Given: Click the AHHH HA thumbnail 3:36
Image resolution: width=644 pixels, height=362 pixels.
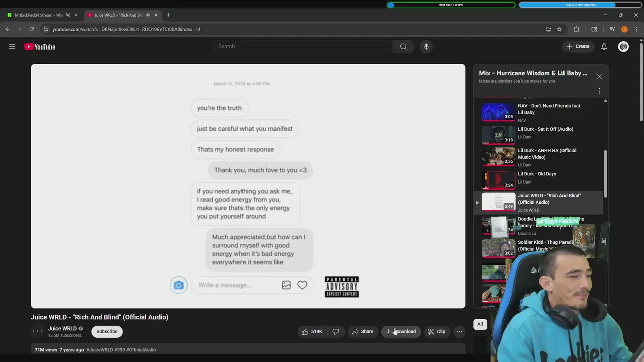Looking at the screenshot, I should [499, 156].
